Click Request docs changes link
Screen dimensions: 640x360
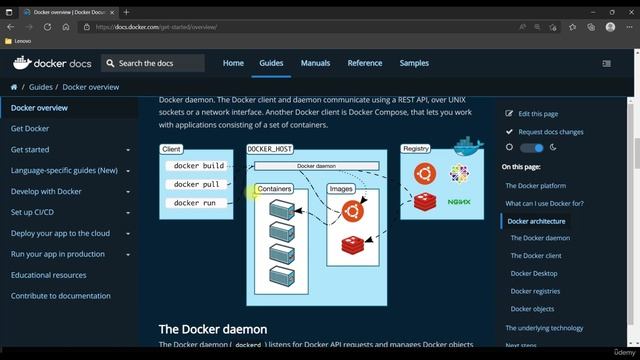(551, 132)
